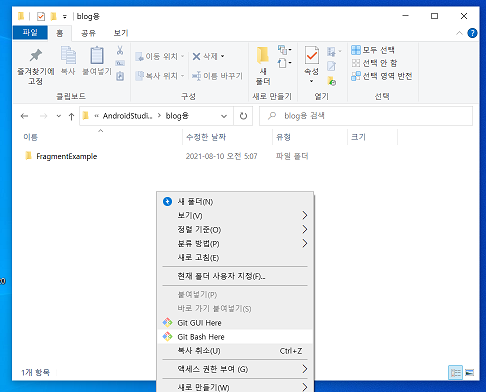Click the paste shortcut icon in clipboard group
Viewport: 486px width, 392px height.
[120, 76]
